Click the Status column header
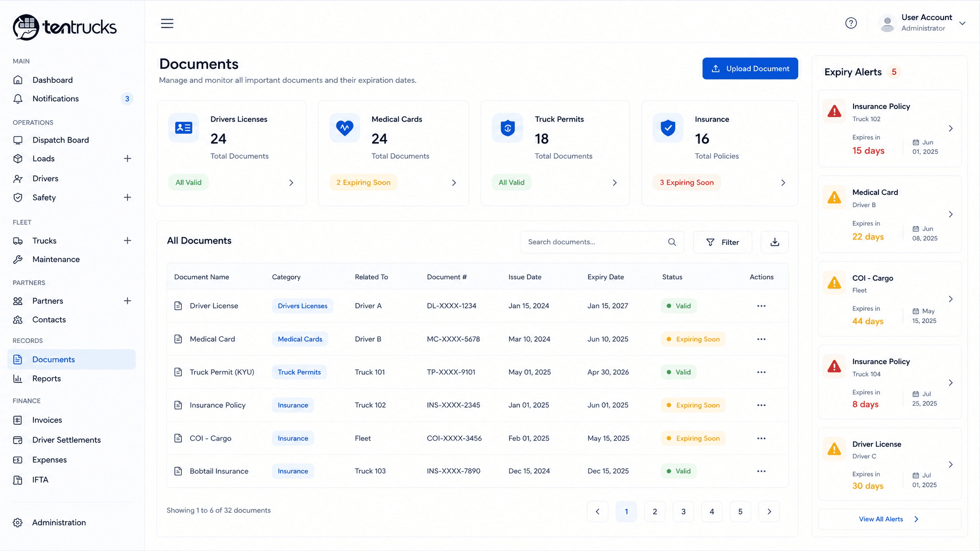Viewport: 980px width, 551px height. tap(672, 277)
